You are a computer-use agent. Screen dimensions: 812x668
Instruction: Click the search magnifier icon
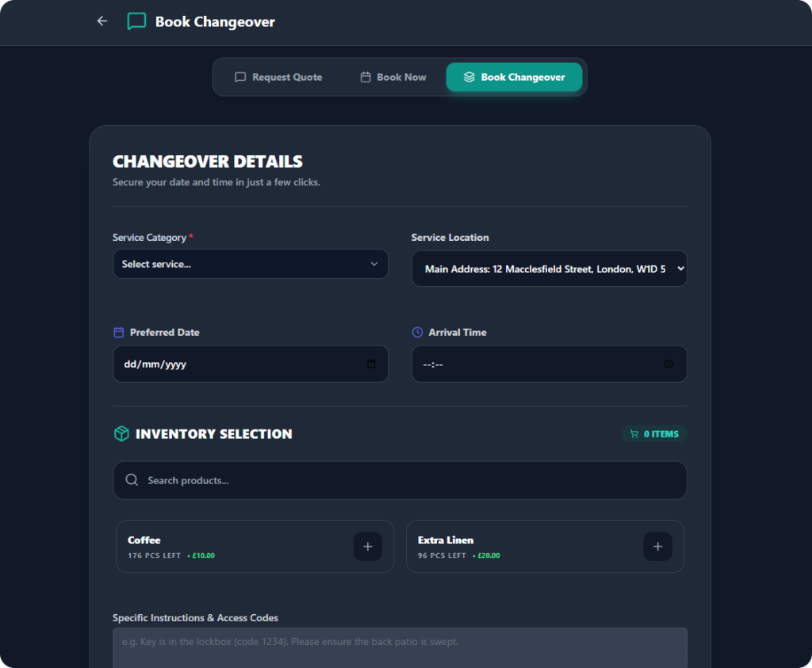(132, 480)
